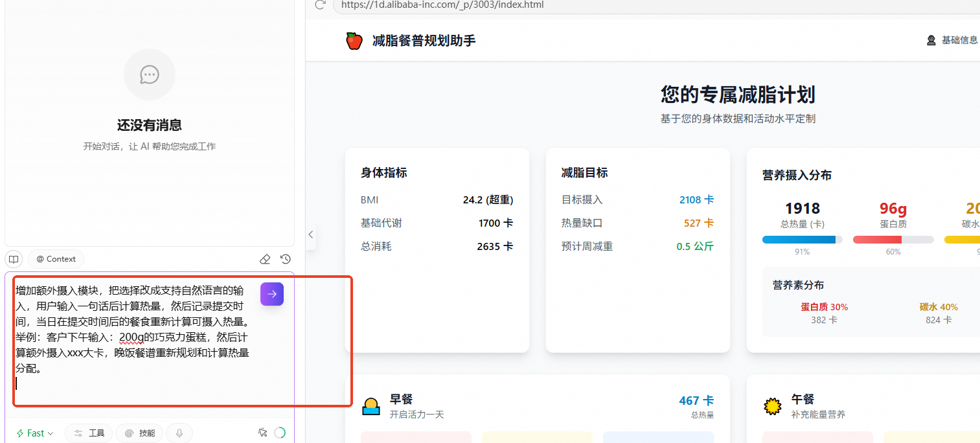This screenshot has width=980, height=443.
Task: Click the chat bubble placeholder icon
Action: pos(150,74)
